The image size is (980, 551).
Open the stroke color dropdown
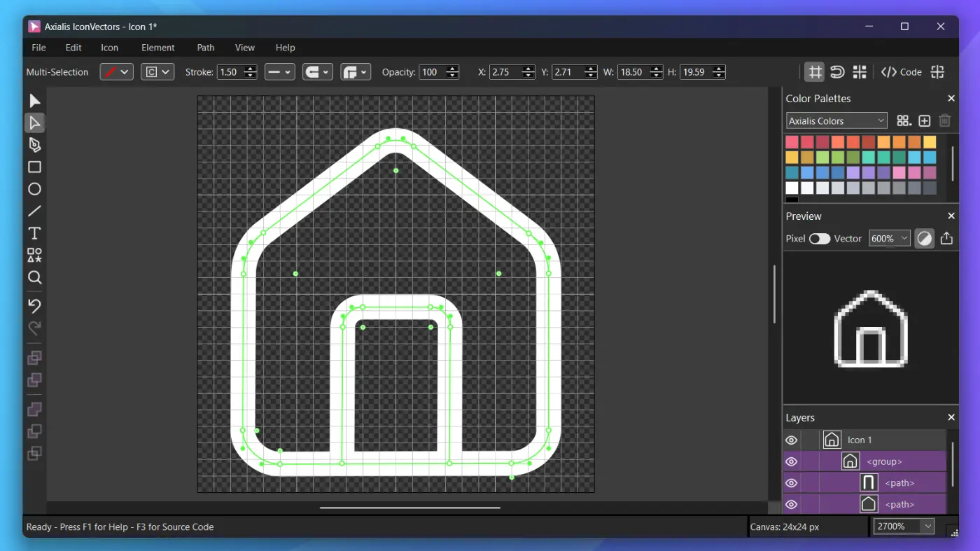(116, 72)
